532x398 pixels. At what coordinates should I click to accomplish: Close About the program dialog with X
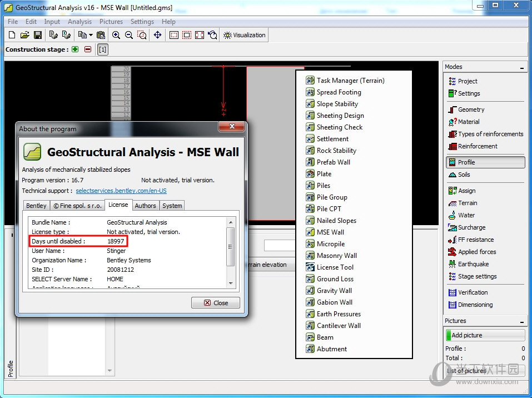pyautogui.click(x=232, y=126)
